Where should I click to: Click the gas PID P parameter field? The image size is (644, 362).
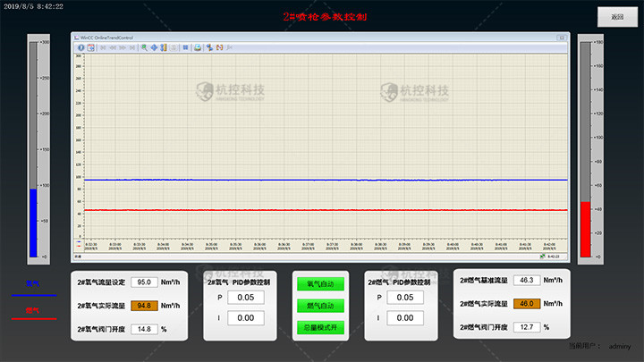(404, 298)
